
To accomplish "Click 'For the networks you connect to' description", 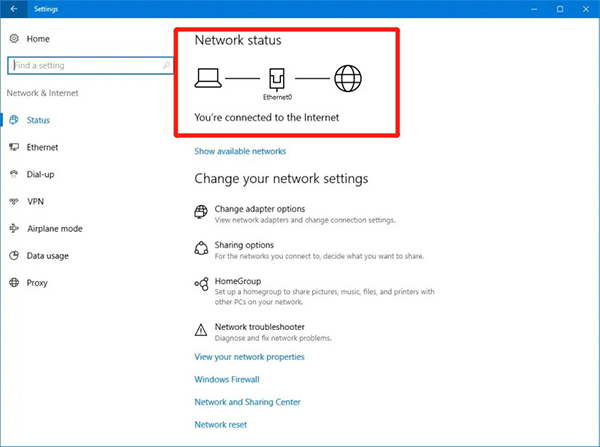I will [319, 256].
